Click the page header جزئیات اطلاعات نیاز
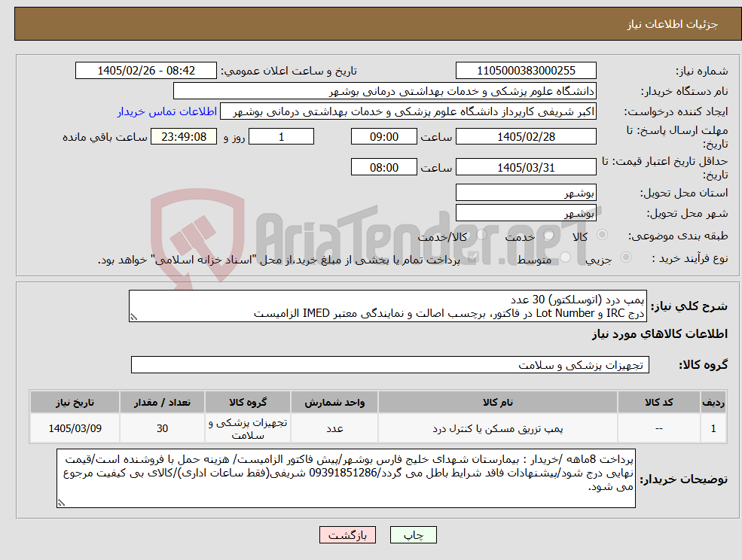 (x=673, y=24)
